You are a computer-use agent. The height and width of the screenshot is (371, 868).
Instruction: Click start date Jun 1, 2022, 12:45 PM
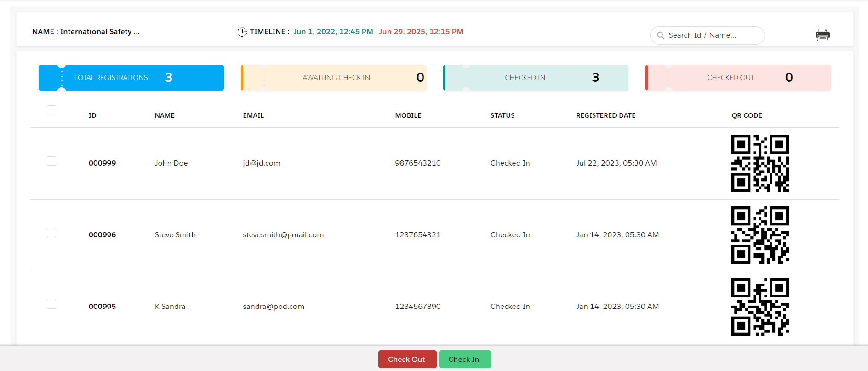point(333,32)
